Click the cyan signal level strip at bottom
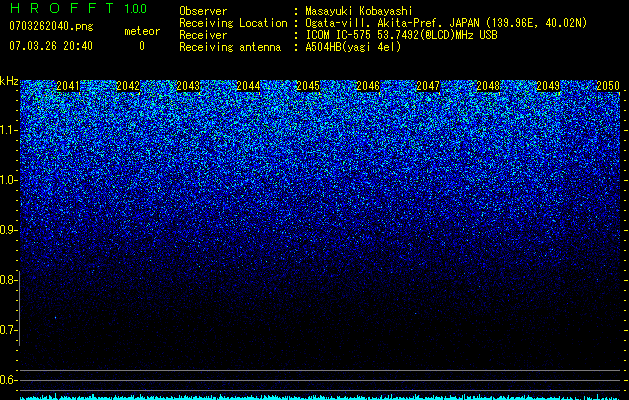 321,397
